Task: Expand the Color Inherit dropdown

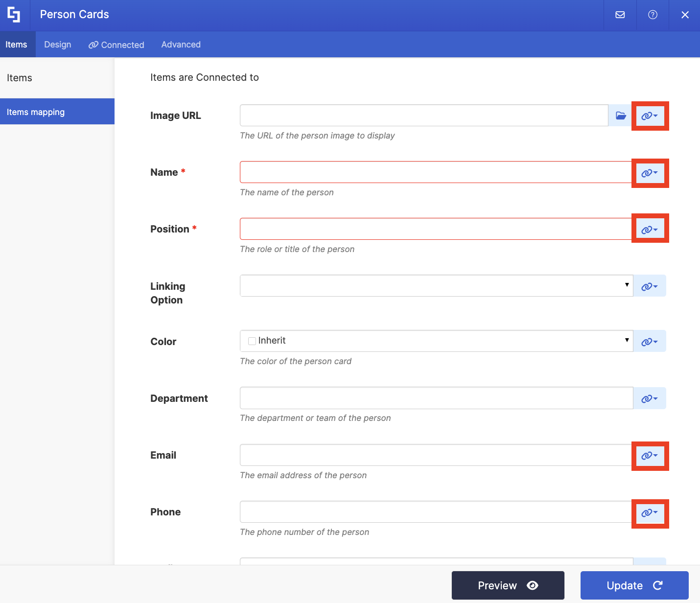Action: coord(436,341)
